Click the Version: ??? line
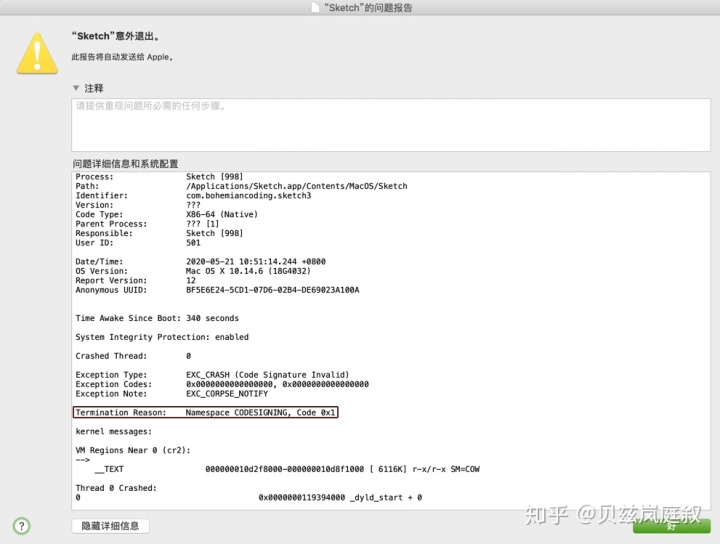Viewport: 720px width, 544px height. (138, 205)
